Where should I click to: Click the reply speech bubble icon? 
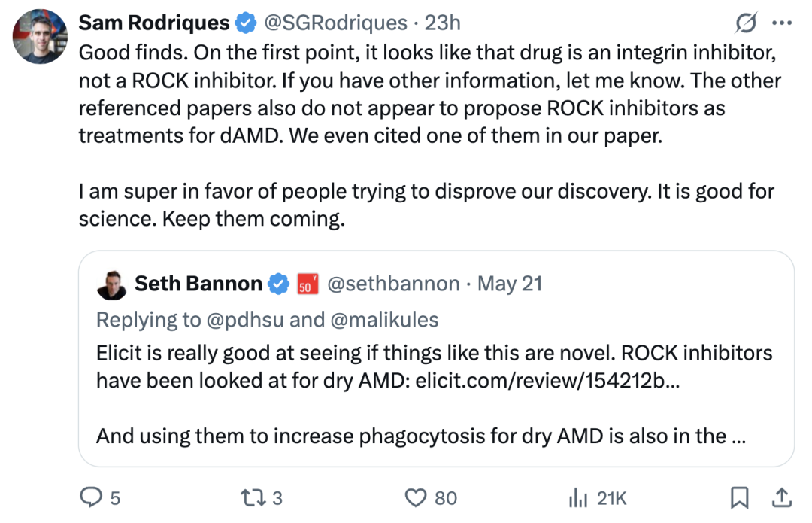pyautogui.click(x=91, y=497)
